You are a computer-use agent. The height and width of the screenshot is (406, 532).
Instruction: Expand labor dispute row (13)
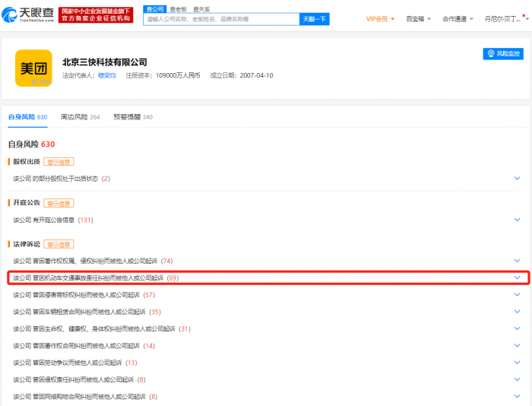pos(517,363)
